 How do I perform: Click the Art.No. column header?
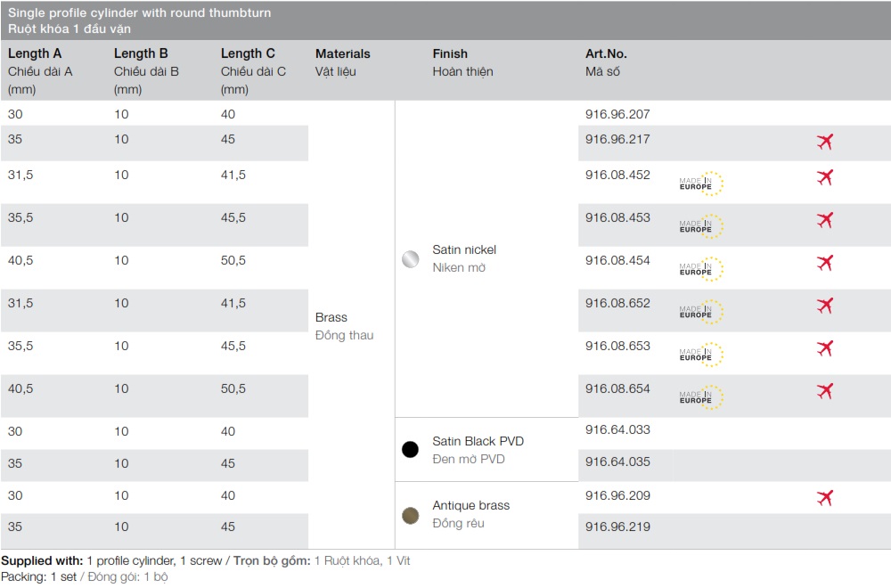pos(606,53)
